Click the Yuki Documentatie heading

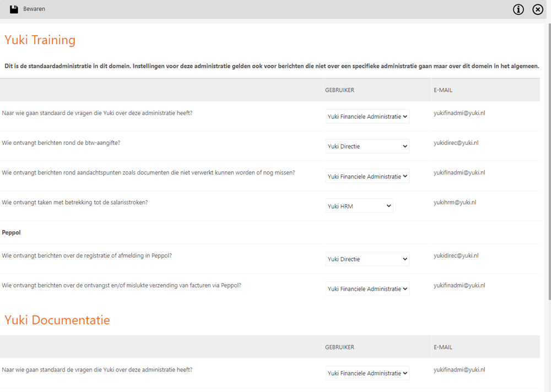pyautogui.click(x=57, y=320)
